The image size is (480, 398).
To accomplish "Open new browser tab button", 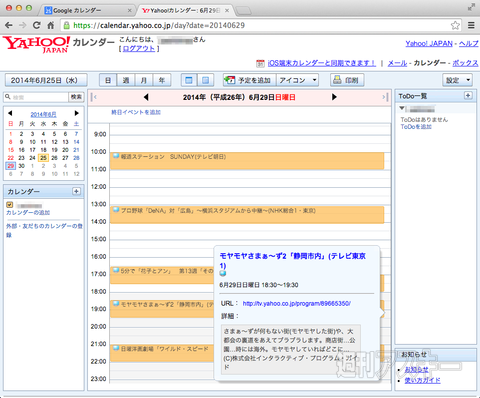I will click(244, 11).
